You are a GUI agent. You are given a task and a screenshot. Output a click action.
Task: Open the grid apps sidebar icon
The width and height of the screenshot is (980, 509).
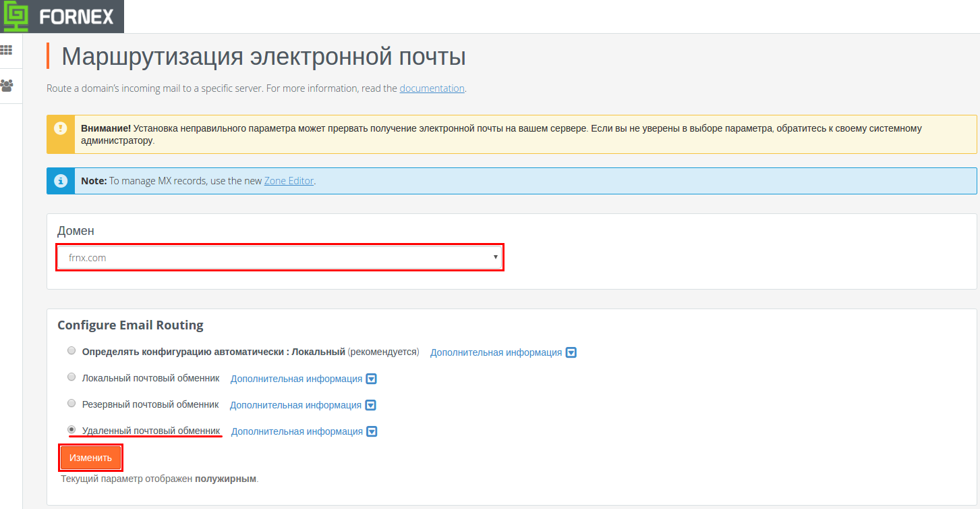(7, 51)
